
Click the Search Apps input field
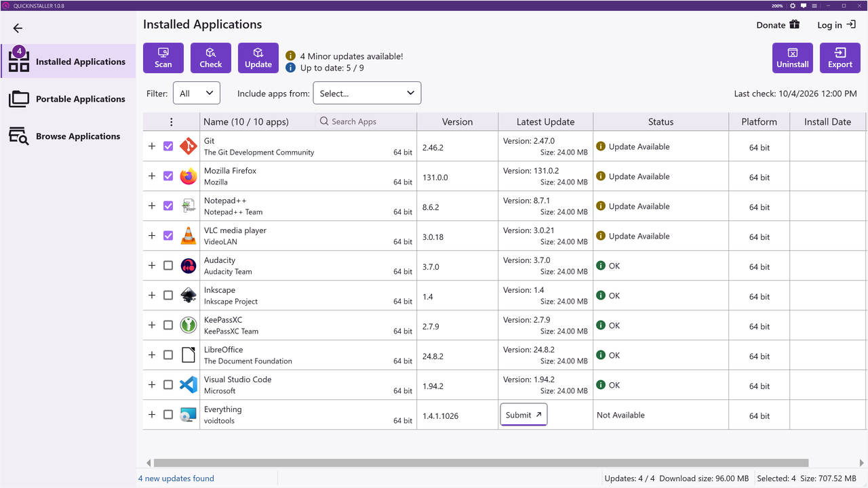coord(365,122)
